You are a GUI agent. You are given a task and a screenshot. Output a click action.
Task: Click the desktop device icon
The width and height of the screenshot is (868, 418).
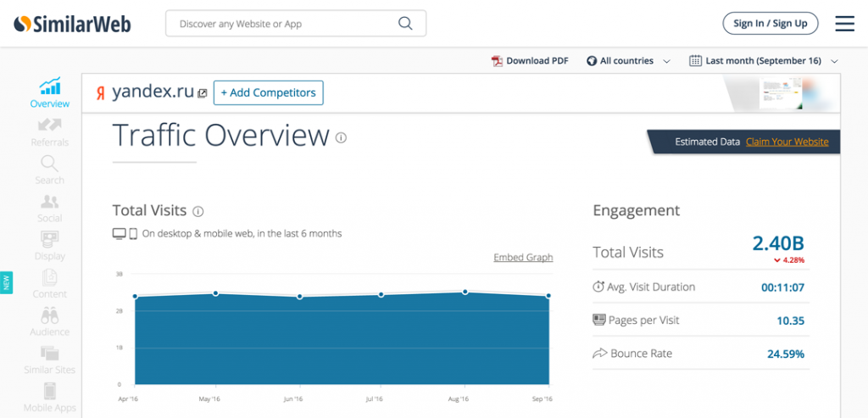[x=119, y=234]
